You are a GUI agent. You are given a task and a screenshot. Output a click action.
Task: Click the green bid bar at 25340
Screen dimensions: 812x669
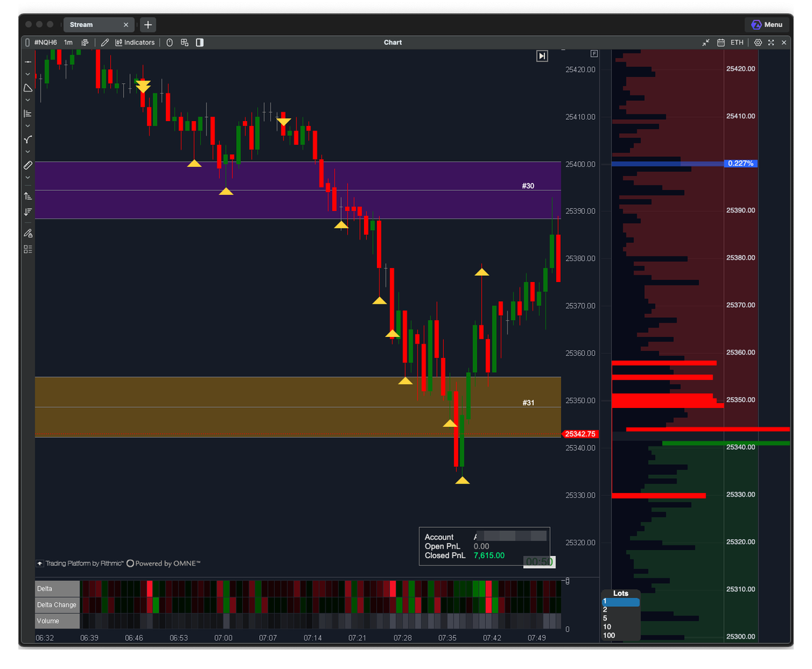click(x=726, y=443)
